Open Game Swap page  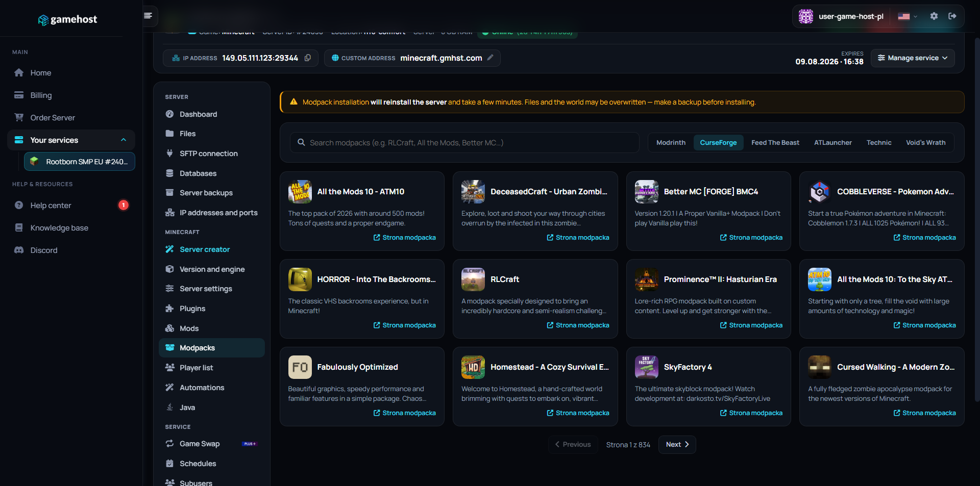point(212,444)
